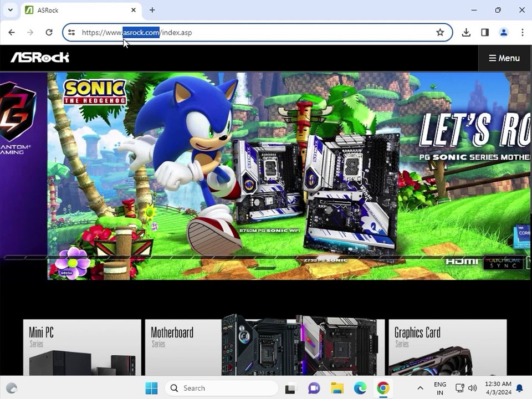Open Chrome three-dot menu
Image resolution: width=532 pixels, height=399 pixels.
click(x=522, y=33)
